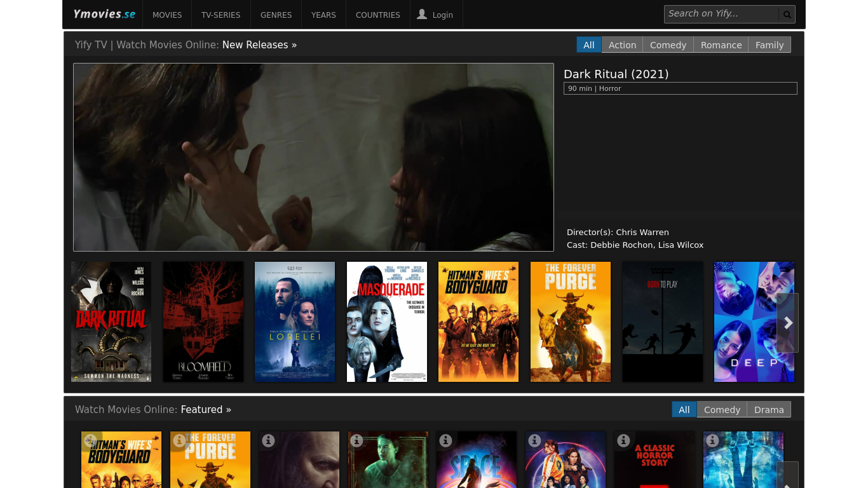868x488 pixels.
Task: Select Hitman's Wife's Bodyguard poster in New Releases
Action: (478, 322)
